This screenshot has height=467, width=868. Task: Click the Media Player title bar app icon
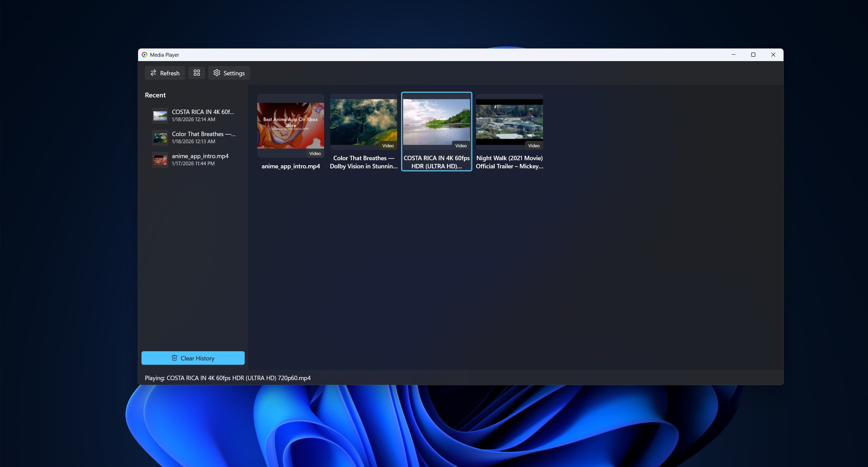point(145,55)
